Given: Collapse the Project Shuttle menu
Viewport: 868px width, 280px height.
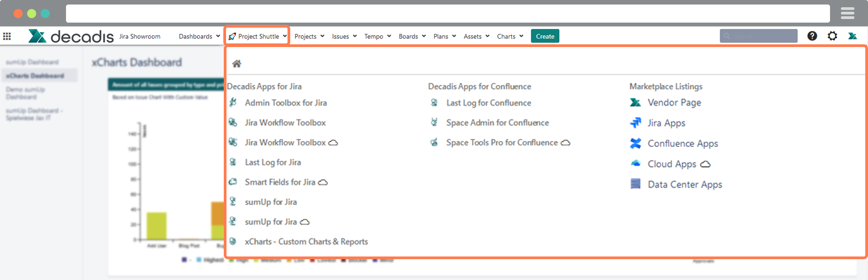Looking at the screenshot, I should pos(258,36).
